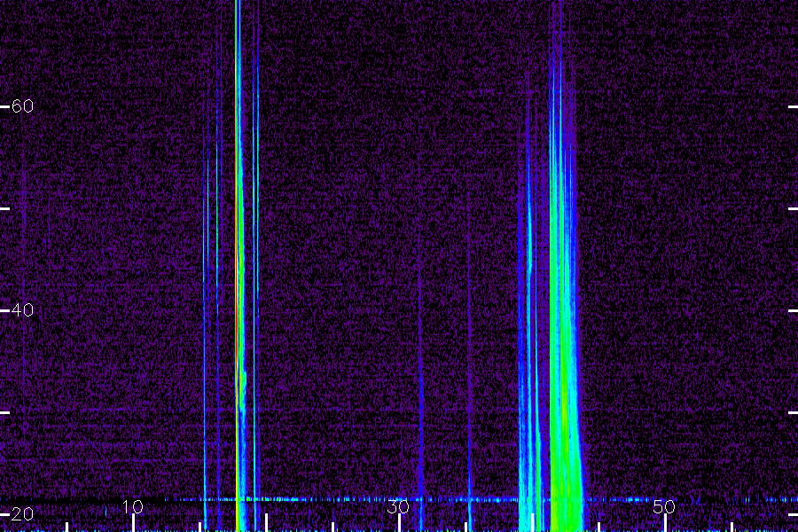Image resolution: width=798 pixels, height=532 pixels.
Task: Click the "30" horizontal axis label
Action: (398, 506)
